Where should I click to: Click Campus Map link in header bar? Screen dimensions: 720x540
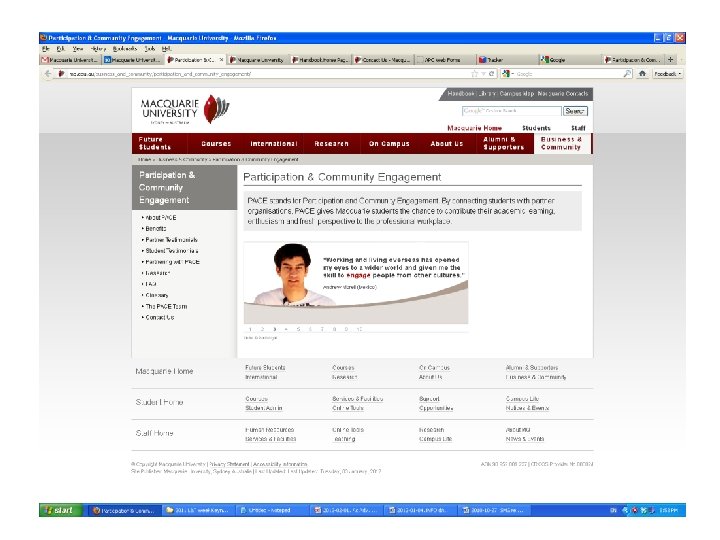(517, 94)
